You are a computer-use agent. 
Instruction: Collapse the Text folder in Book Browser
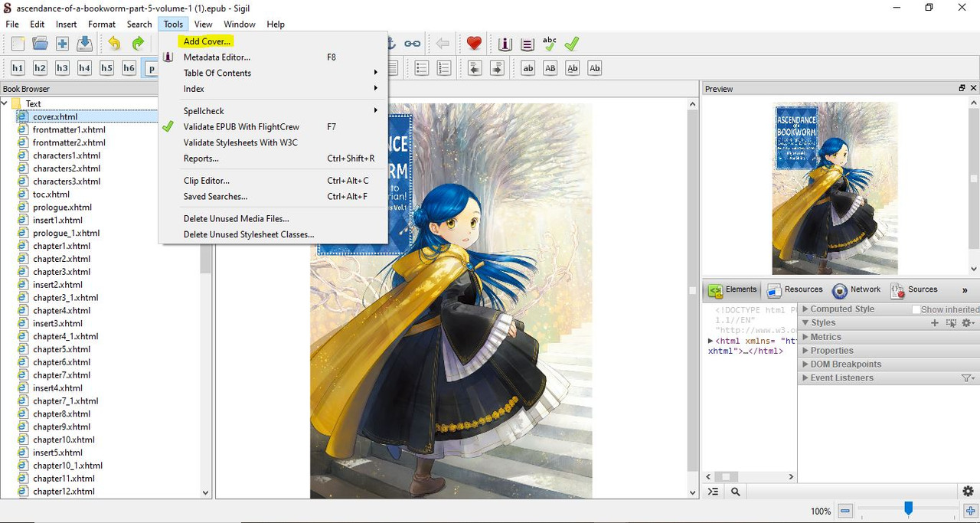point(5,103)
